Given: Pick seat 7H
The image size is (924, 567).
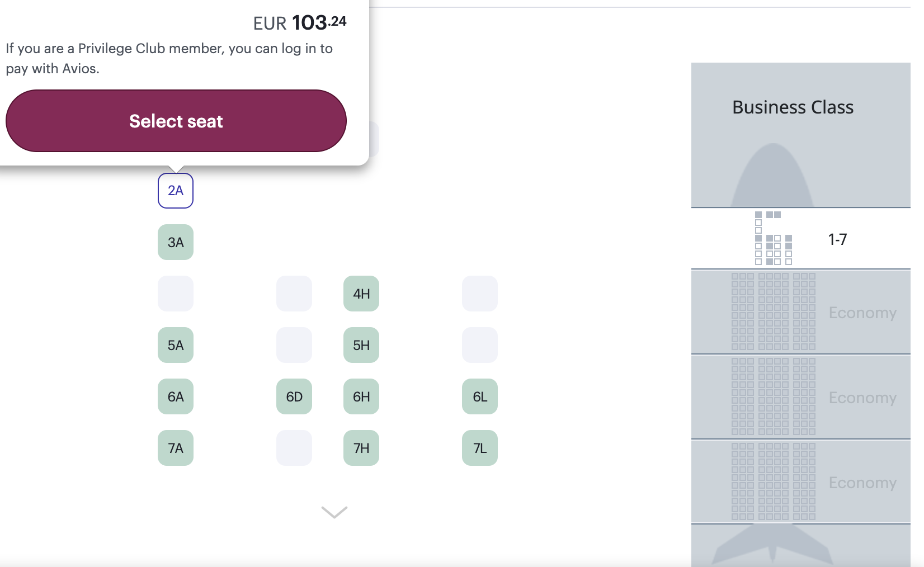Looking at the screenshot, I should (361, 448).
